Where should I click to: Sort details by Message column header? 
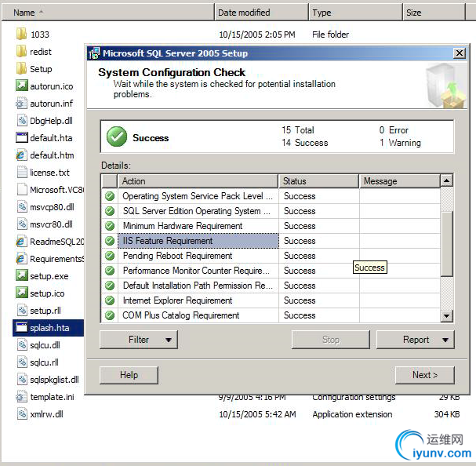[400, 181]
